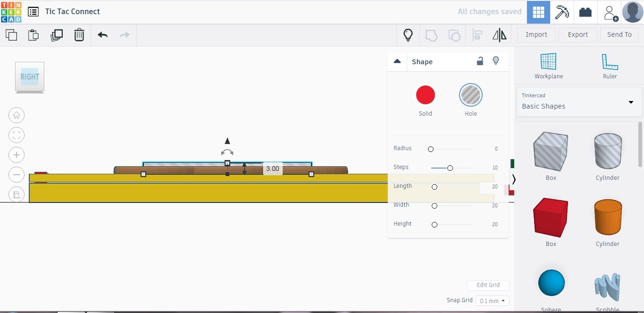Undo the last action
The width and height of the screenshot is (644, 313).
[102, 34]
